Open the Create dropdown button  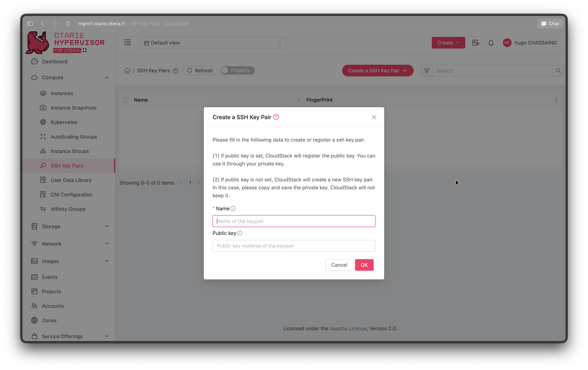[448, 43]
